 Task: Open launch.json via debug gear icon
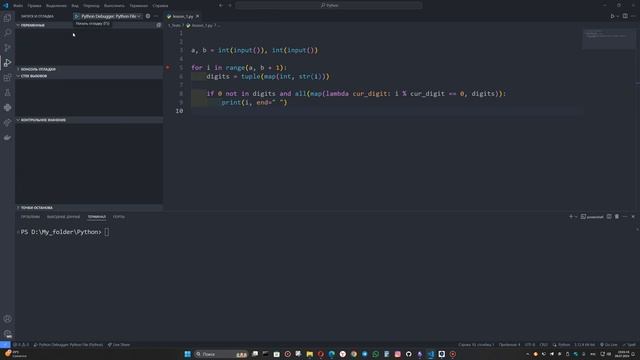point(148,16)
